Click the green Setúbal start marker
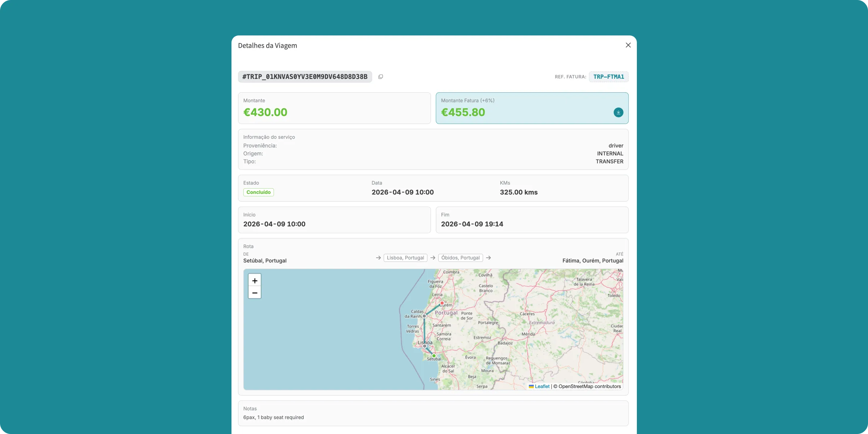Image resolution: width=868 pixels, height=434 pixels. [434, 356]
